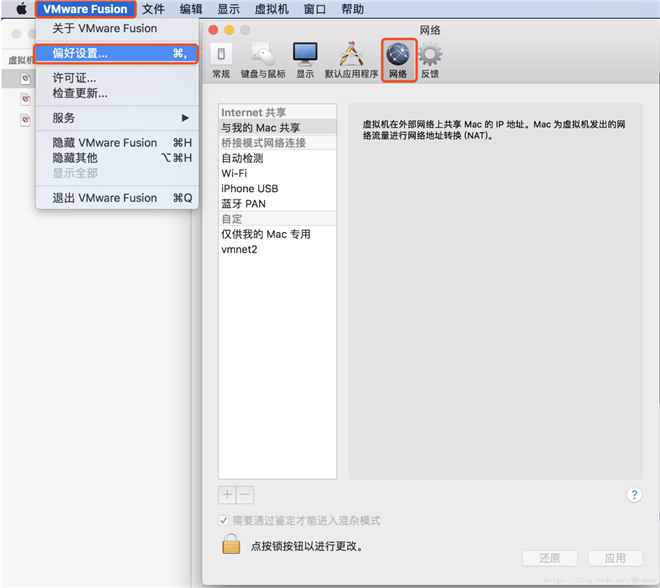The image size is (660, 588).
Task: Add a new network with plus button
Action: (x=227, y=495)
